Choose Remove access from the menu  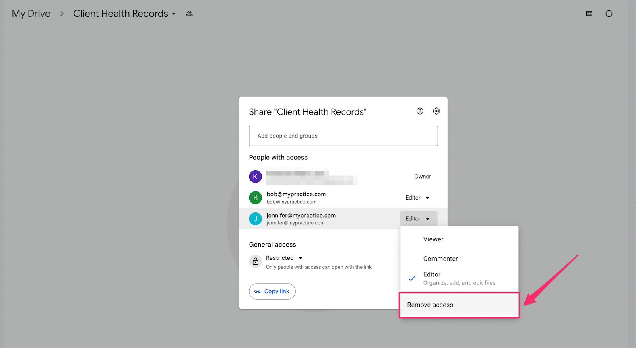459,305
